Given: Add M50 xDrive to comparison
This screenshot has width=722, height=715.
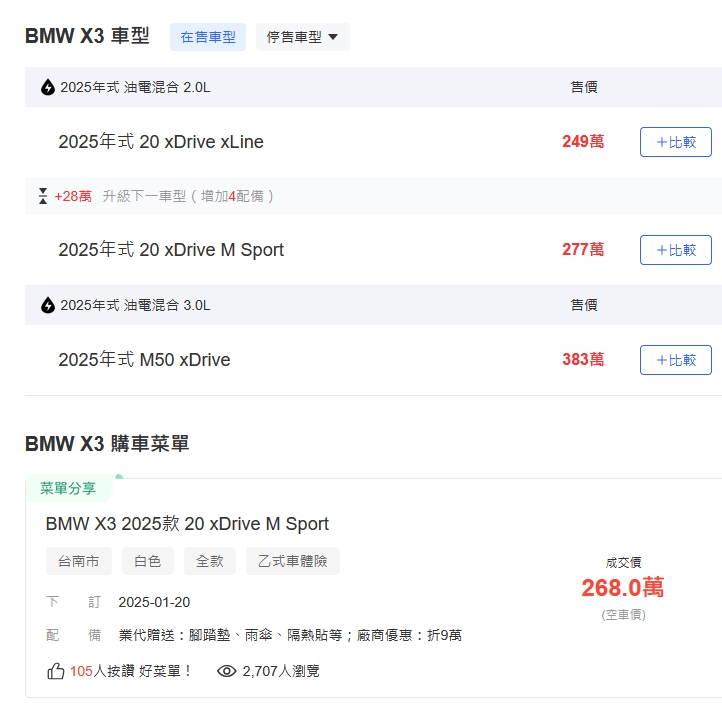Looking at the screenshot, I should coord(675,360).
